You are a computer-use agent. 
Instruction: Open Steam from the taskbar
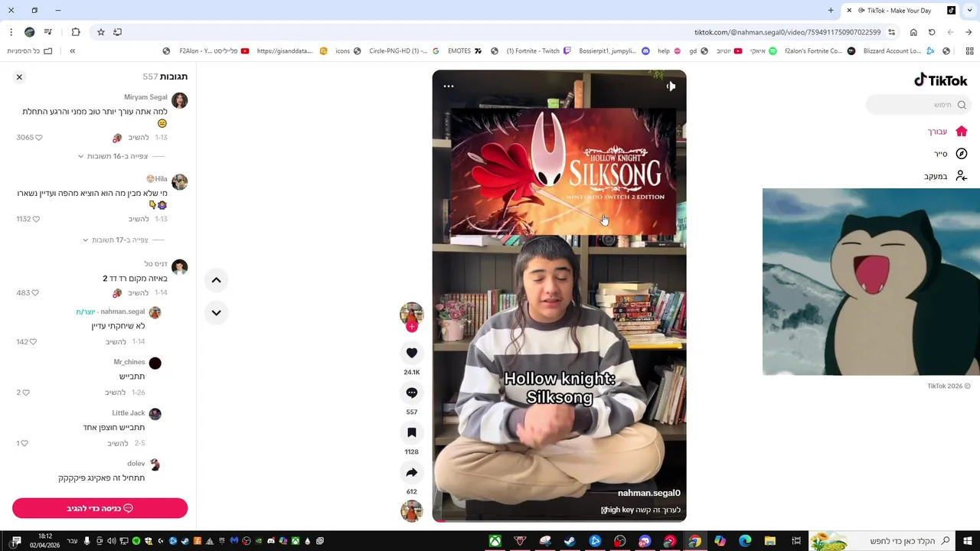point(570,541)
